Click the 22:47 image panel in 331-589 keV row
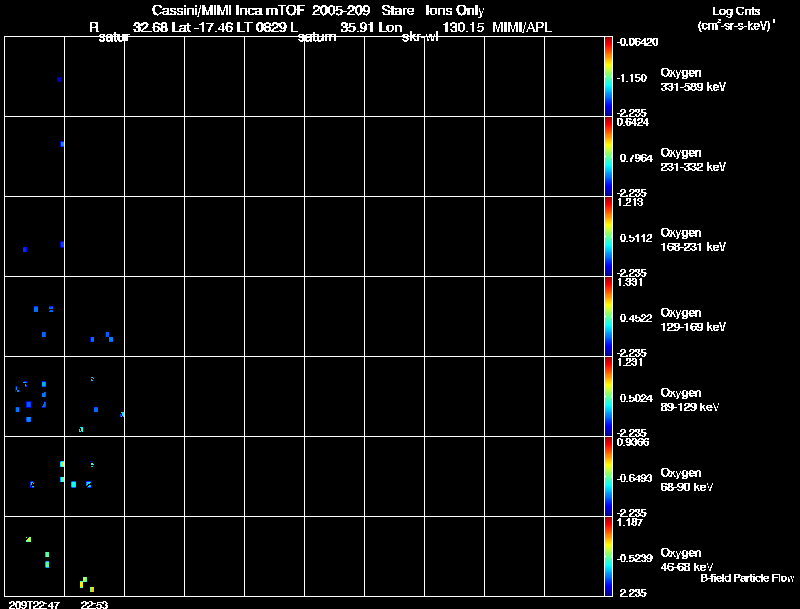The height and width of the screenshot is (609, 800). click(35, 77)
